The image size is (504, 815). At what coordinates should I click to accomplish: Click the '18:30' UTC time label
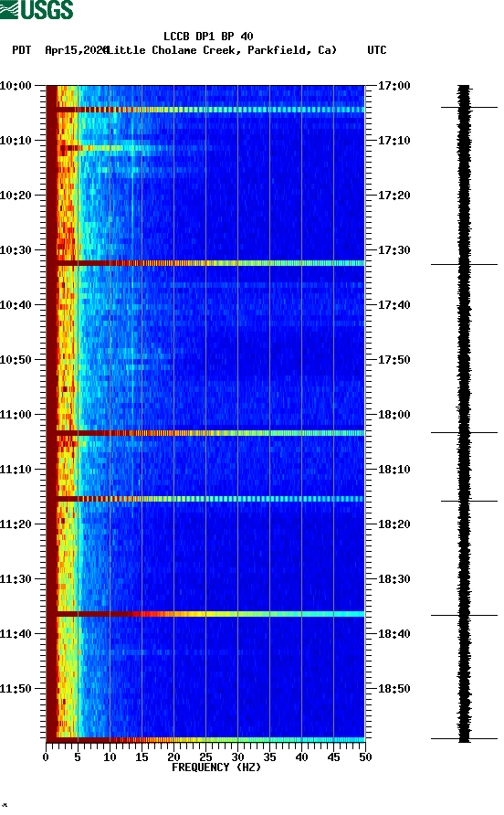coord(394,579)
